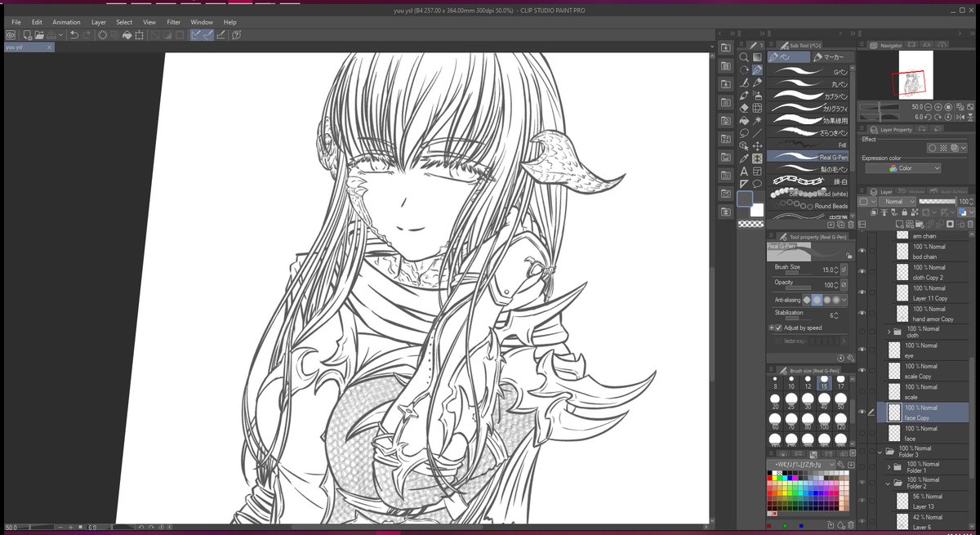Select the Move layer tool
This screenshot has width=980, height=535.
pos(757,146)
